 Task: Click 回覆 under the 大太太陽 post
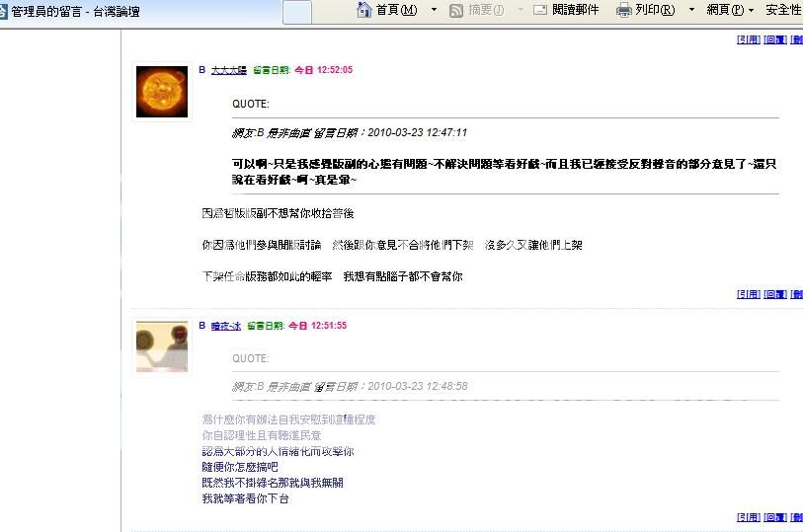click(774, 294)
